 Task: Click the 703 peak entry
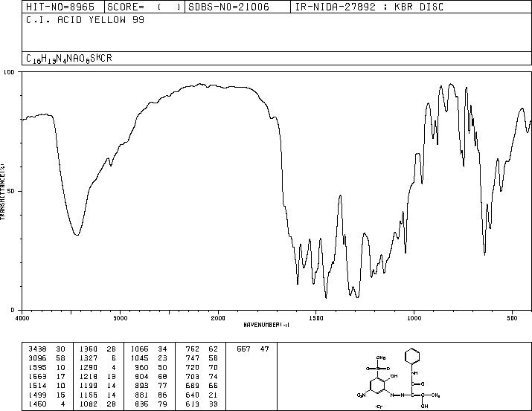[x=202, y=376]
